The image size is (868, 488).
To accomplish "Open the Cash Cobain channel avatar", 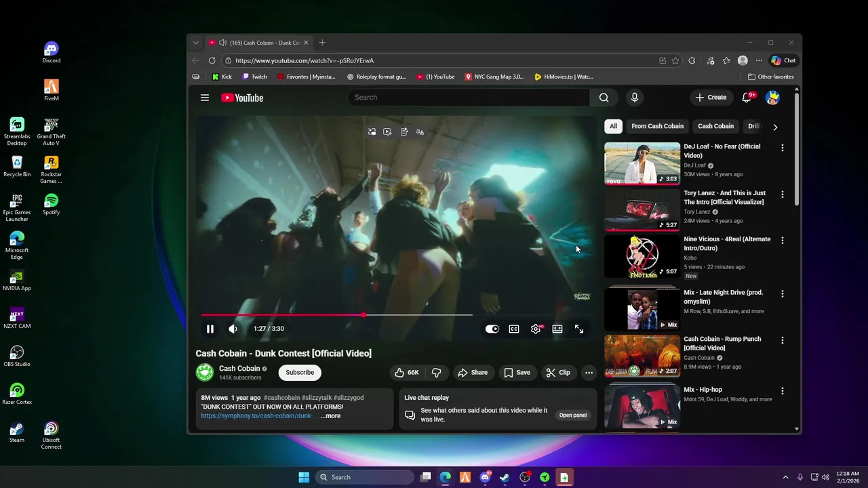I will tap(205, 372).
